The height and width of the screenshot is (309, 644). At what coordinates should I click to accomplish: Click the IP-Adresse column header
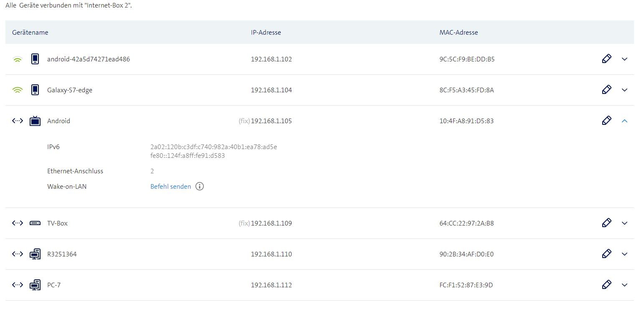click(x=263, y=33)
